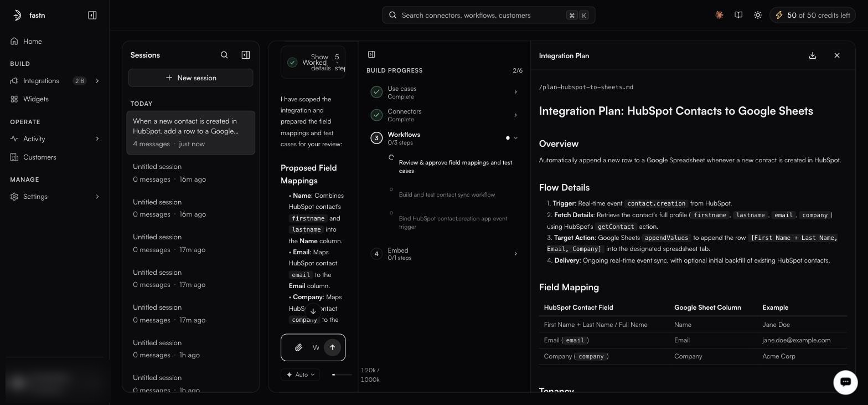Click the Embed step number 4 icon
868x405 pixels.
pos(376,254)
